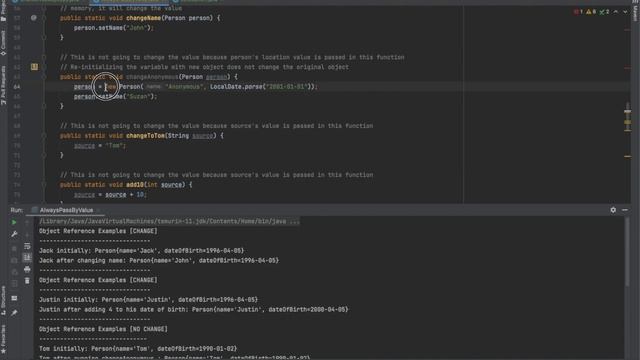Click the 'Jack after changing name' console line
The width and height of the screenshot is (640, 360).
pyautogui.click(x=159, y=260)
